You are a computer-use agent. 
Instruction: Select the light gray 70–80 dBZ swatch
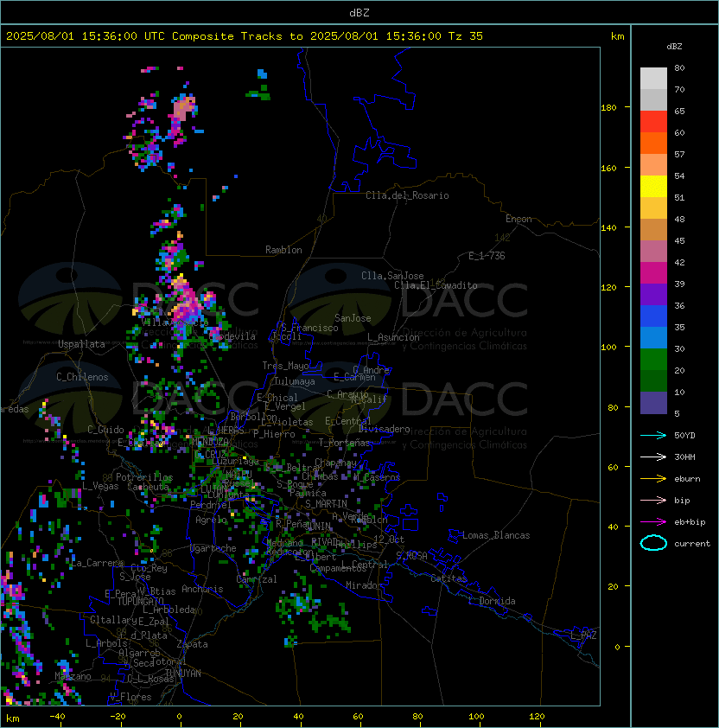click(x=653, y=78)
